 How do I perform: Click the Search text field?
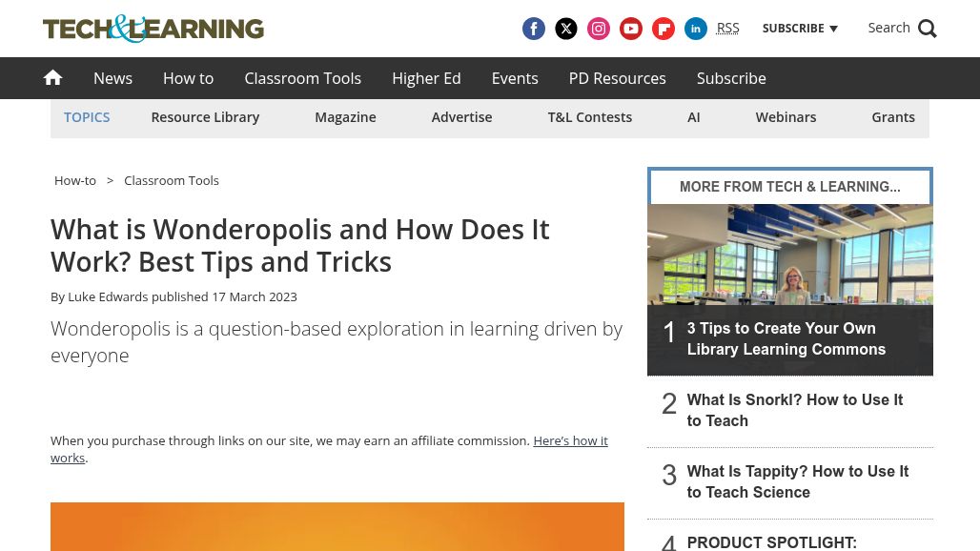pyautogui.click(x=888, y=28)
